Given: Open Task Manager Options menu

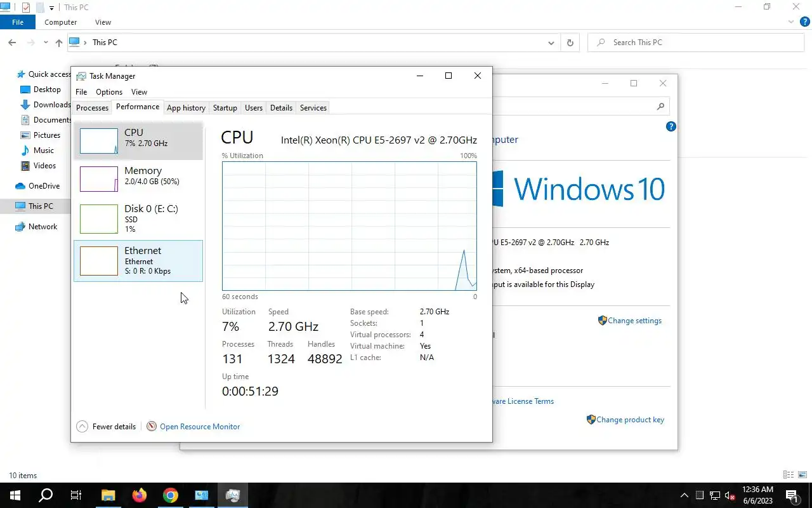Looking at the screenshot, I should pyautogui.click(x=109, y=92).
